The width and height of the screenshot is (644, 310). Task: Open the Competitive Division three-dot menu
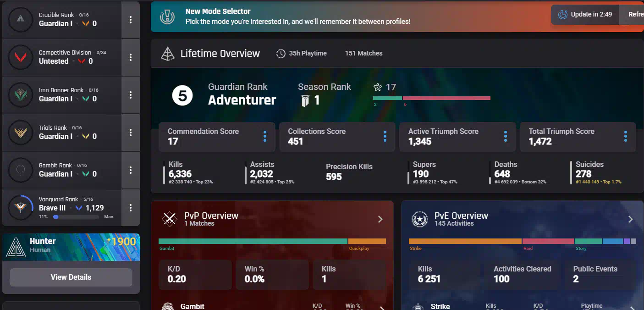click(131, 57)
